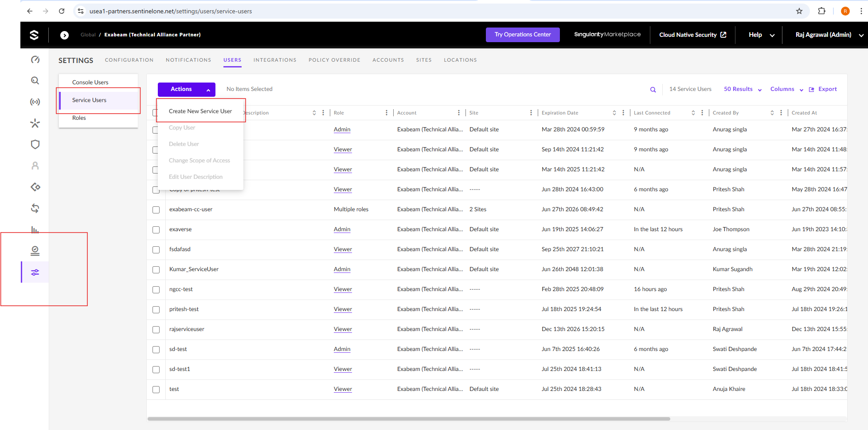Open the search magnifier icon in sidebar
Screen dimensions: 868x430
pos(35,81)
